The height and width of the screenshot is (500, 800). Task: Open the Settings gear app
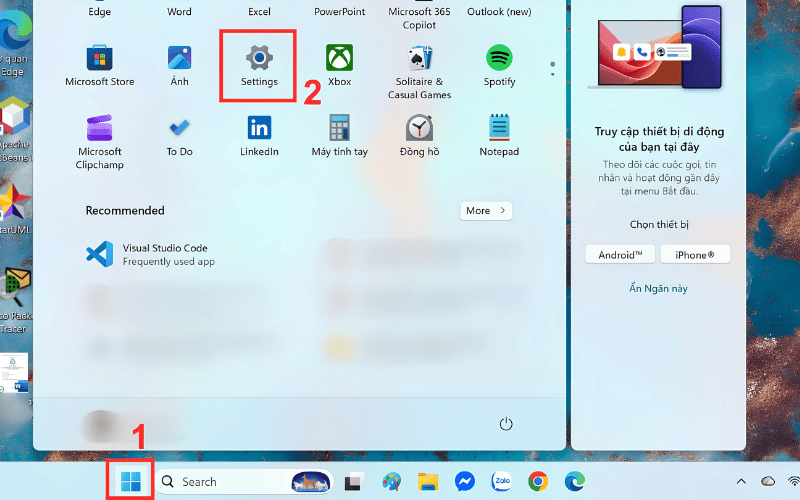[x=259, y=65]
